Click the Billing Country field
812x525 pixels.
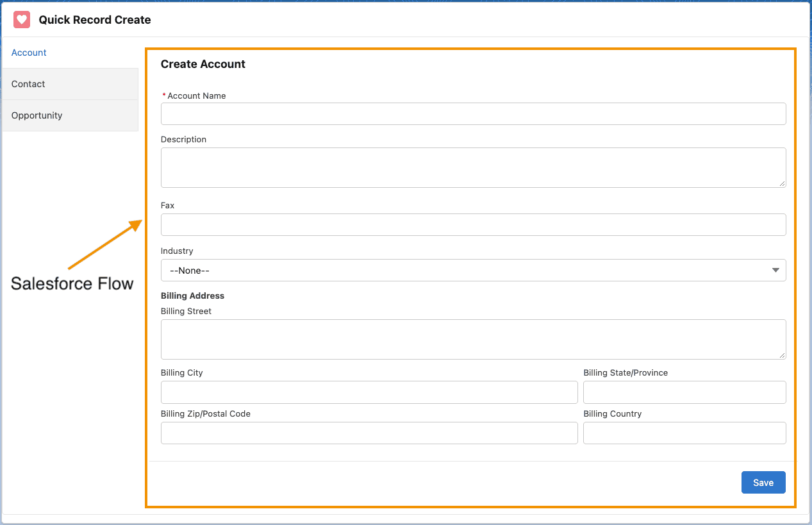pos(684,433)
